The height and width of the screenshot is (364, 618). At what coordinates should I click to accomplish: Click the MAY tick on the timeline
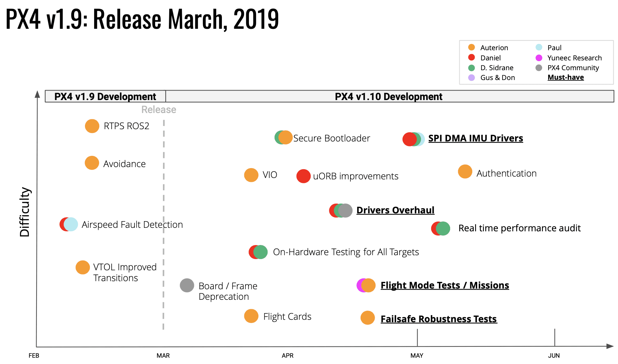(417, 356)
